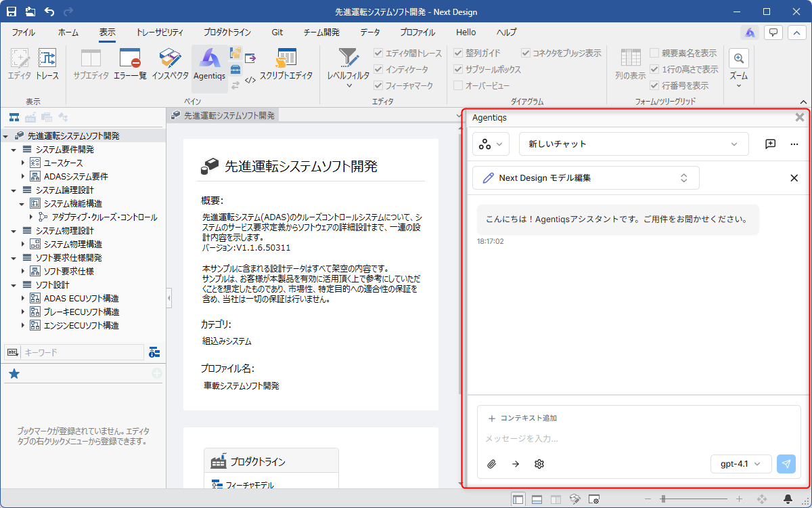Click the search options icon beside the keyword box
812x508 pixels.
(x=154, y=352)
